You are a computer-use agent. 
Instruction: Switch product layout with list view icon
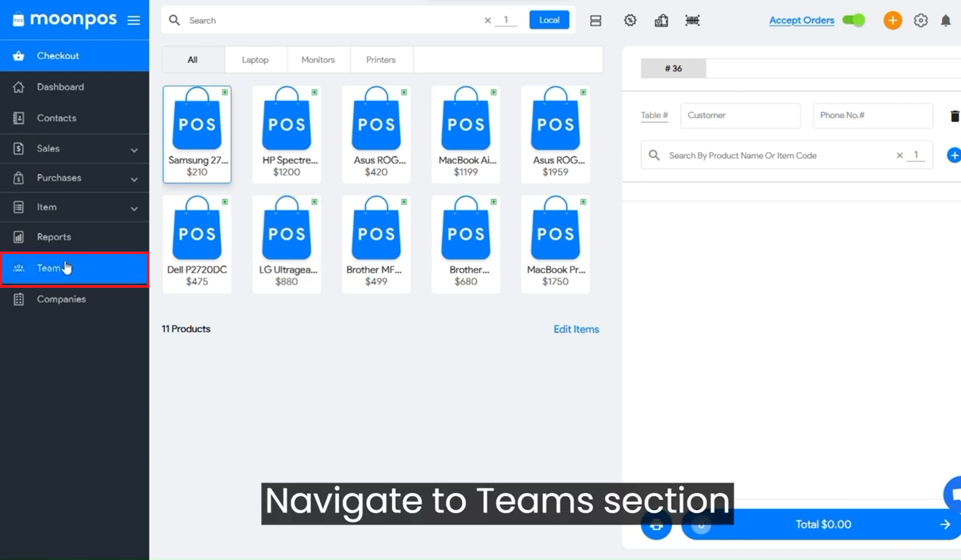(x=595, y=21)
